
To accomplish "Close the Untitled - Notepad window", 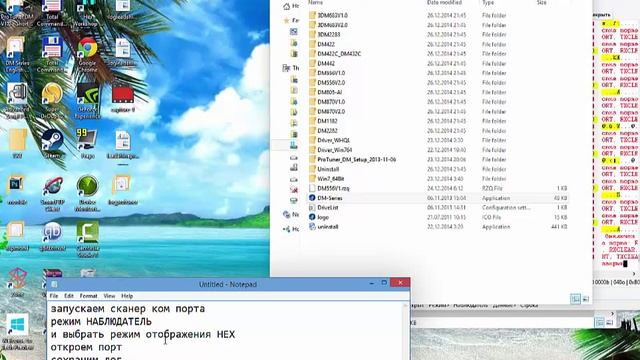I will (400, 283).
